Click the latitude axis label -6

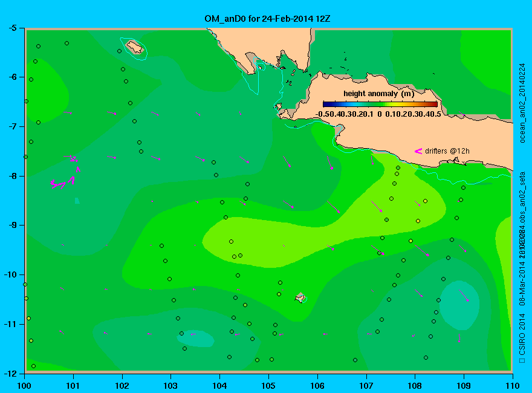click(12, 77)
